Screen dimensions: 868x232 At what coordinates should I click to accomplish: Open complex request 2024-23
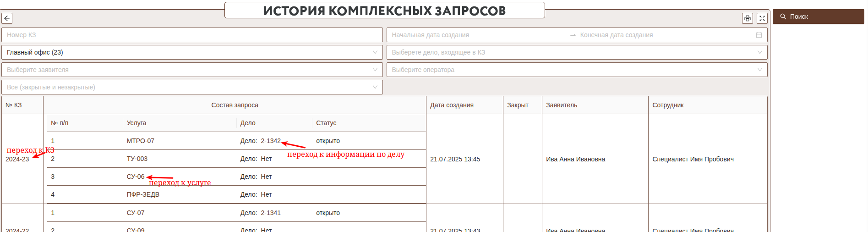pos(17,159)
